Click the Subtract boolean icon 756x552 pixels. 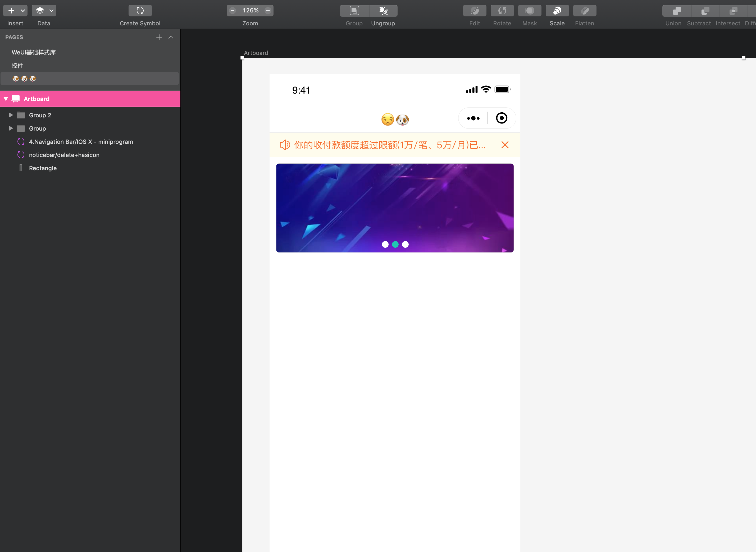705,11
